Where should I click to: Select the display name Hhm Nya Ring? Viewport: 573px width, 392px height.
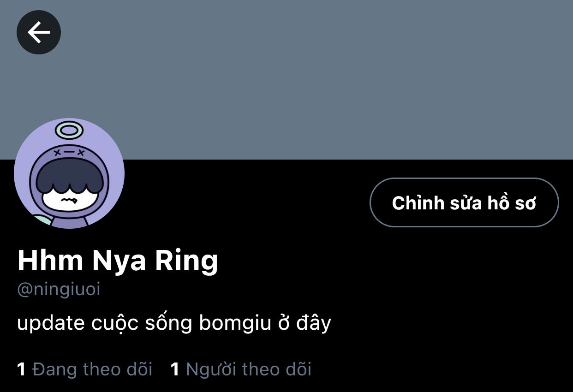(118, 261)
